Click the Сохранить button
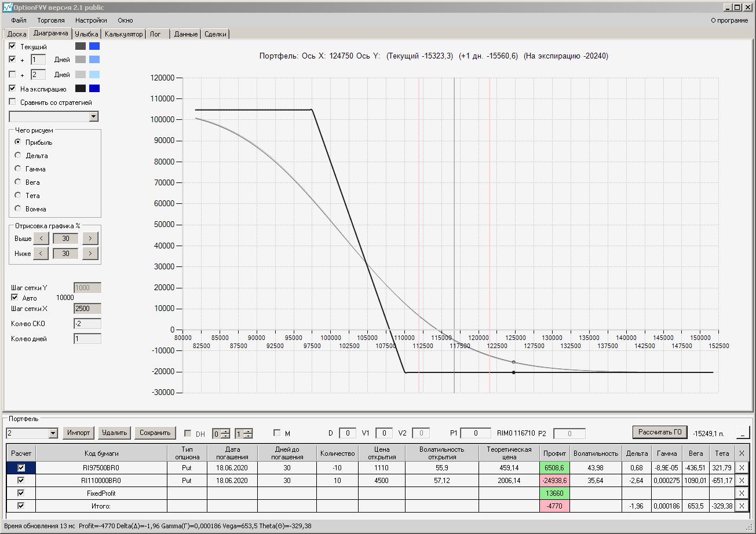Image resolution: width=756 pixels, height=534 pixels. 155,433
